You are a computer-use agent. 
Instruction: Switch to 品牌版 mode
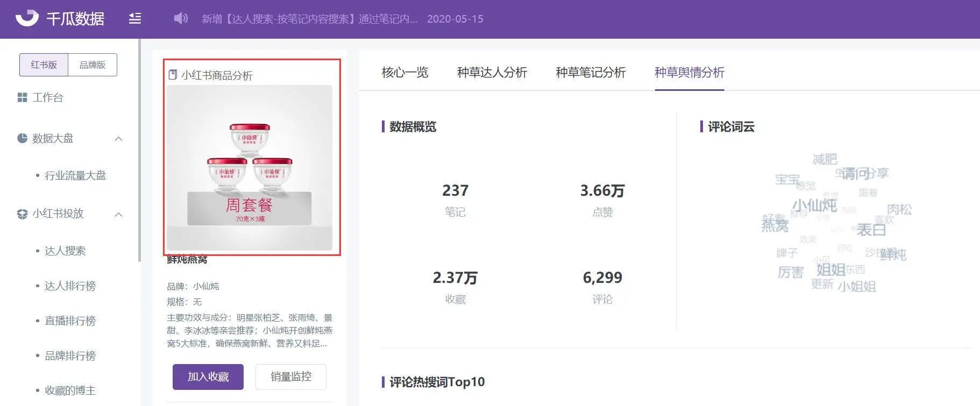tap(93, 65)
